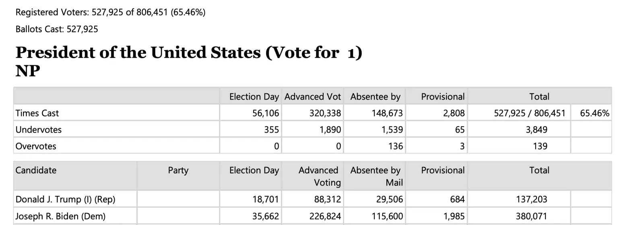Viewport: 644px width, 225px height.
Task: Click the Undervotes total value 3,849
Action: (537, 130)
